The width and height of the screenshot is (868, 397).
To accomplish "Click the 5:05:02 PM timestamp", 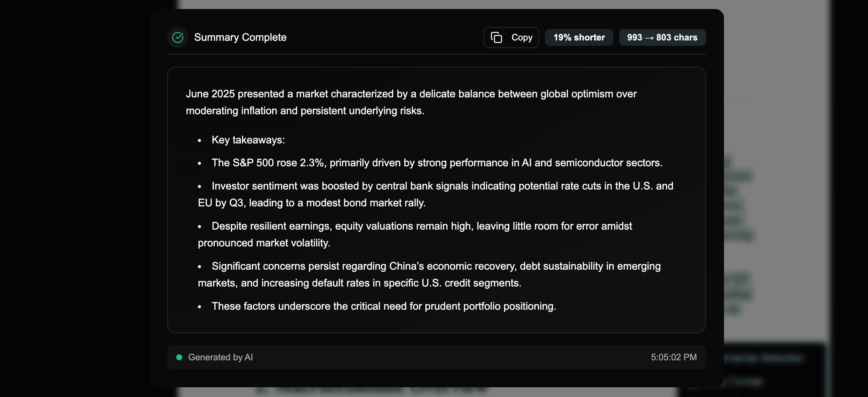I will click(673, 357).
